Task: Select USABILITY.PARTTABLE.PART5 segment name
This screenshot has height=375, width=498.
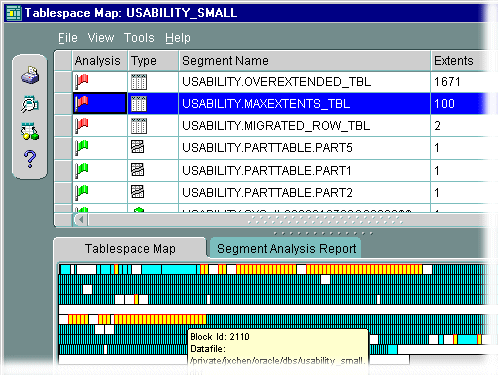Action: tap(267, 148)
